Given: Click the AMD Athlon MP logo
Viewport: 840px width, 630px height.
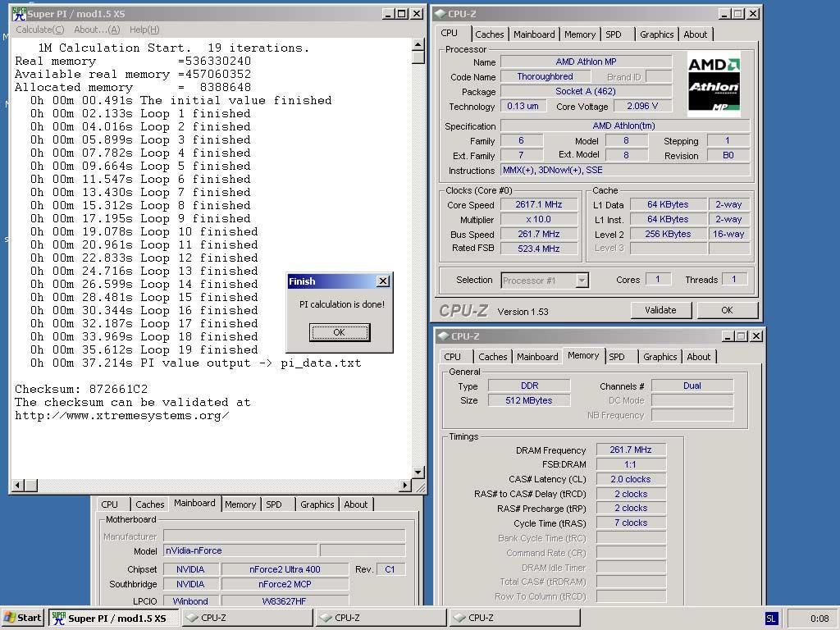Looking at the screenshot, I should click(714, 84).
